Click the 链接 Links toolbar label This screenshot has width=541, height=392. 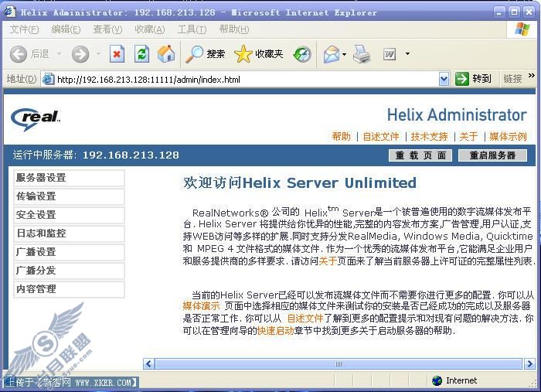pyautogui.click(x=512, y=79)
